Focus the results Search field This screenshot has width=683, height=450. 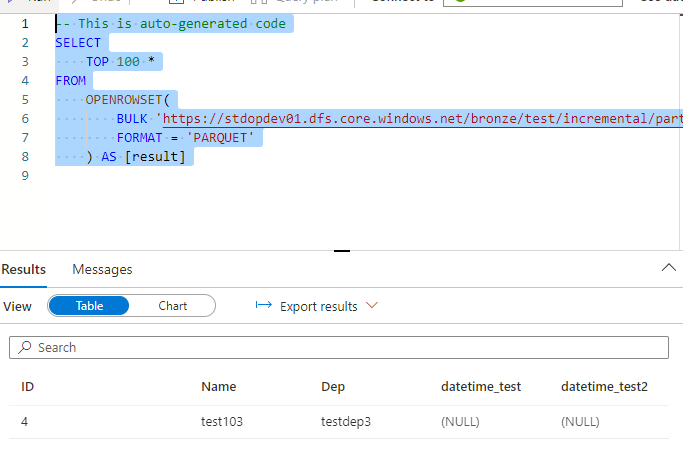tap(339, 348)
